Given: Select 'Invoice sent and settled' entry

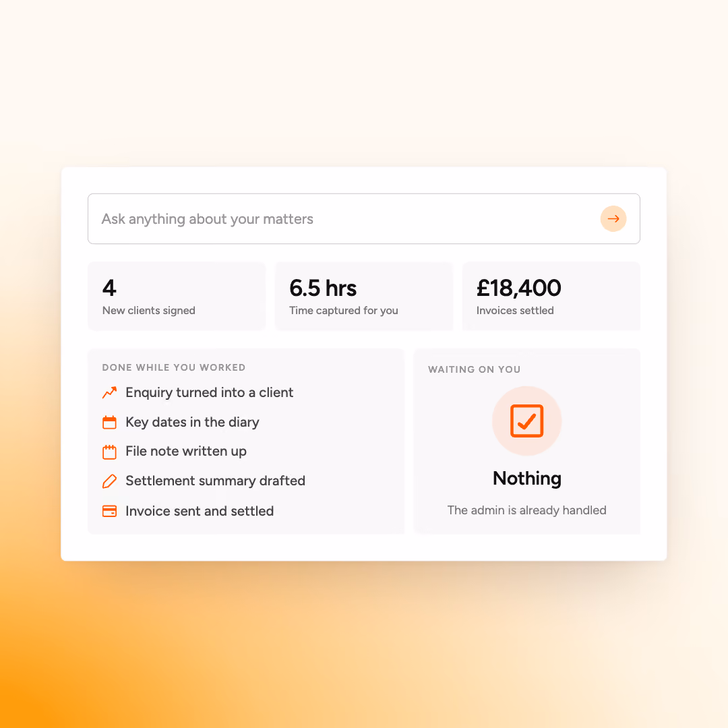Looking at the screenshot, I should [200, 511].
